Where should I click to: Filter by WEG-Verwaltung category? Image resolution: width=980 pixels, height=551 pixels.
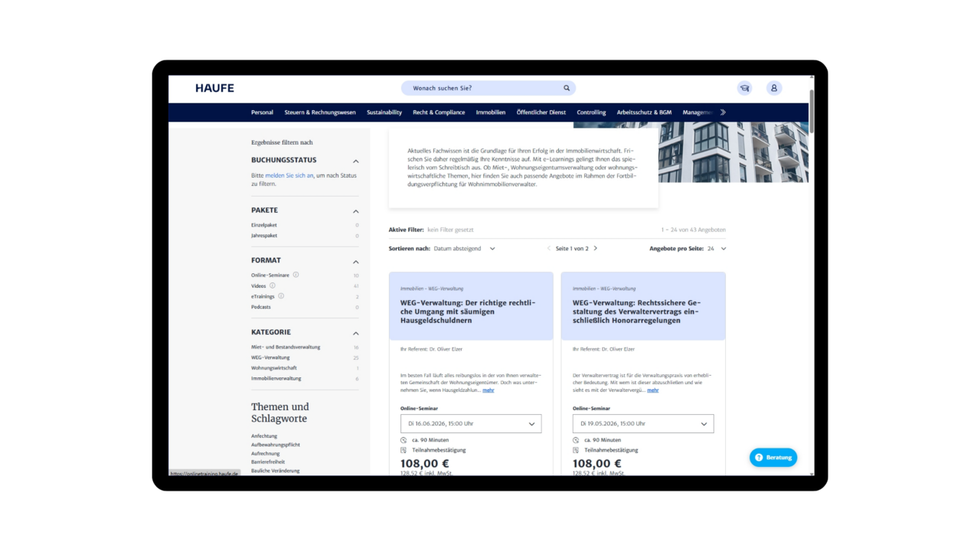270,357
